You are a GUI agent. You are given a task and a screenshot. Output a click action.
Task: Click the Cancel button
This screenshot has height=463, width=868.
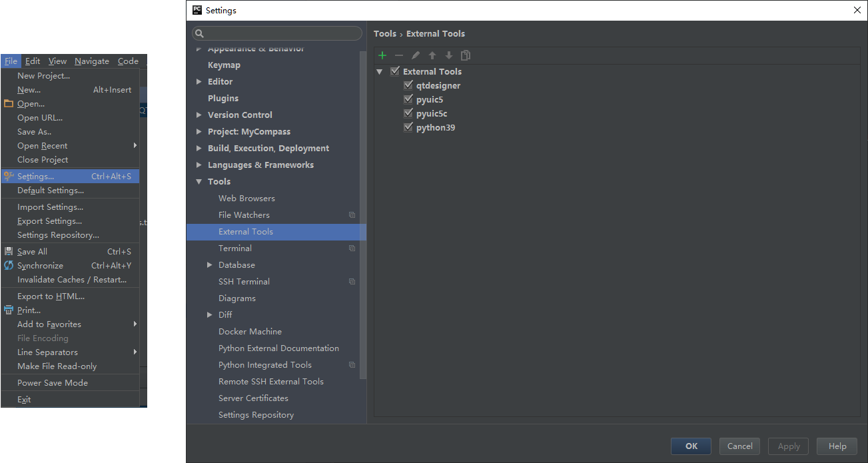click(739, 446)
